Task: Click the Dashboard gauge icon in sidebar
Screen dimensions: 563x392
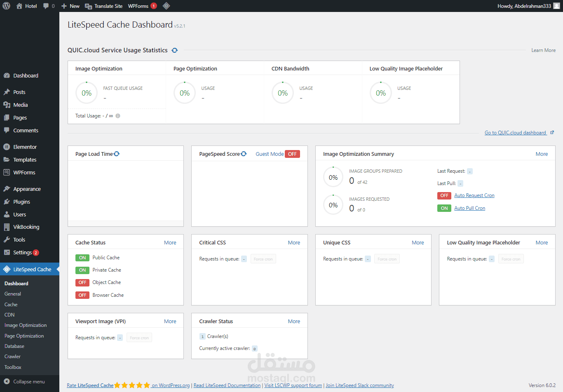Action: pos(7,75)
